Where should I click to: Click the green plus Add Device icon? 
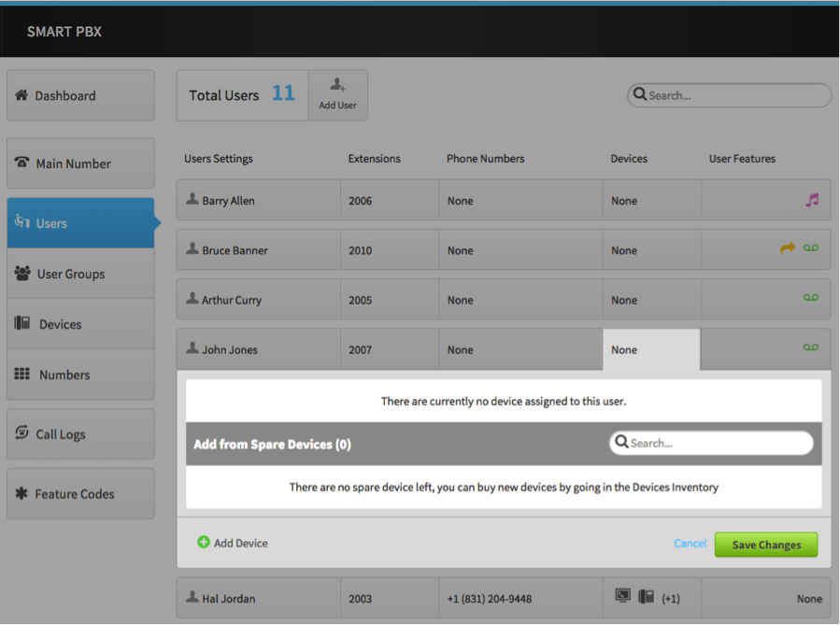click(204, 542)
